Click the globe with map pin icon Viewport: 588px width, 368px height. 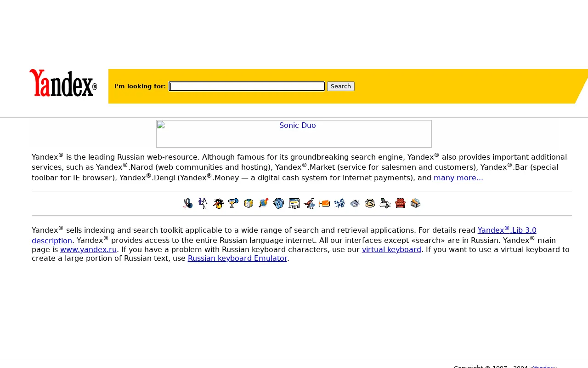[264, 203]
